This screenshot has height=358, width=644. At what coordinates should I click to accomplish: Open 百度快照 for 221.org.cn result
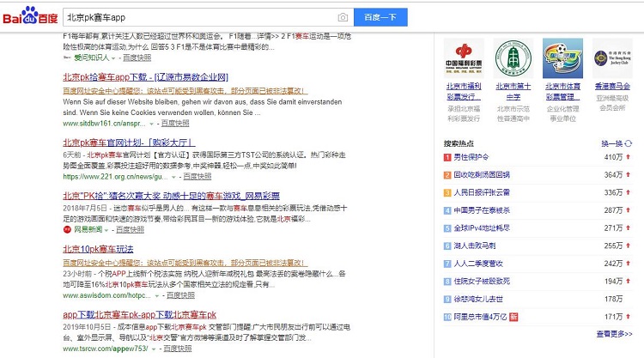click(x=197, y=177)
